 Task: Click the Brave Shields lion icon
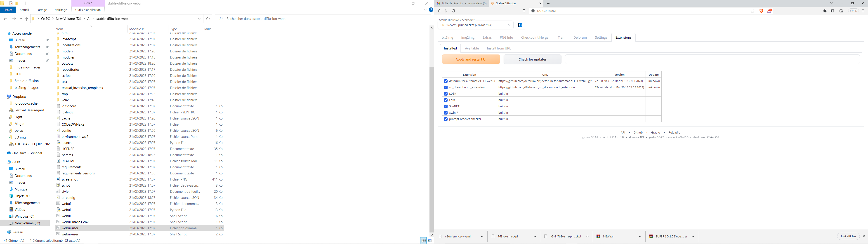click(761, 11)
